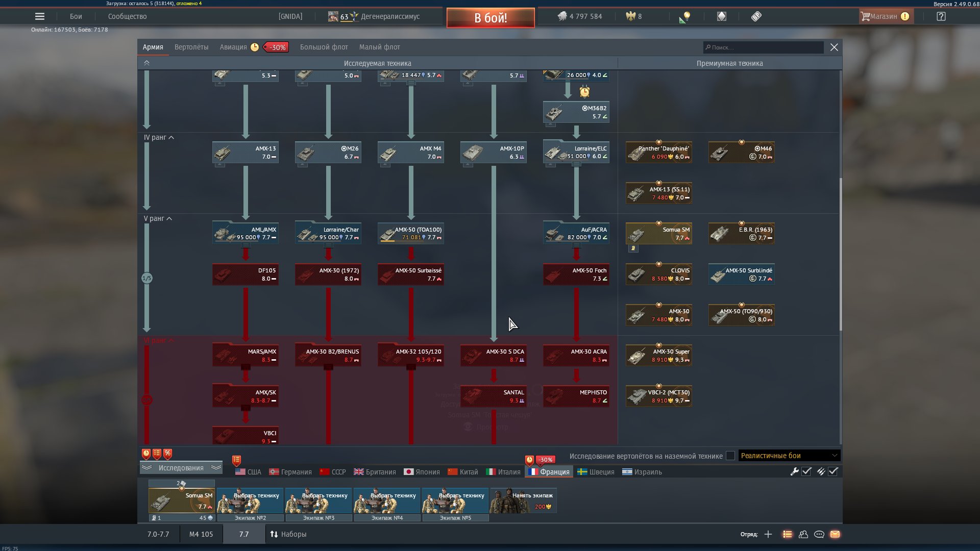Open the help question mark icon
This screenshot has width=980, height=551.
pyautogui.click(x=941, y=16)
